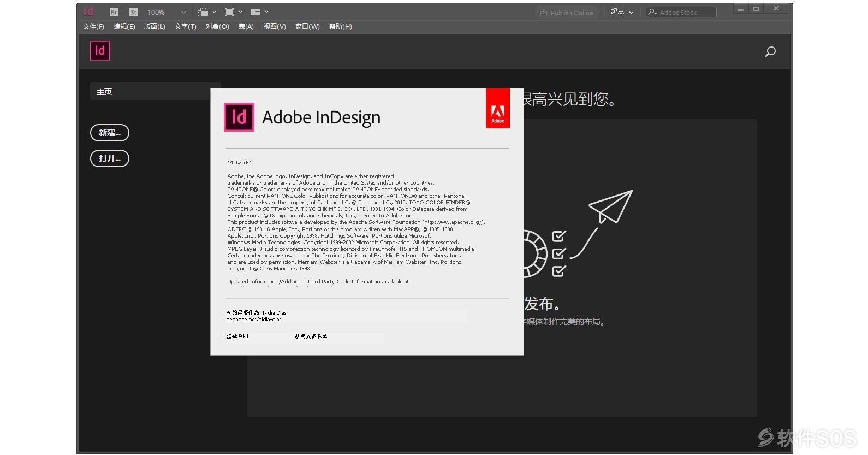Click the 打开... button

pyautogui.click(x=110, y=158)
